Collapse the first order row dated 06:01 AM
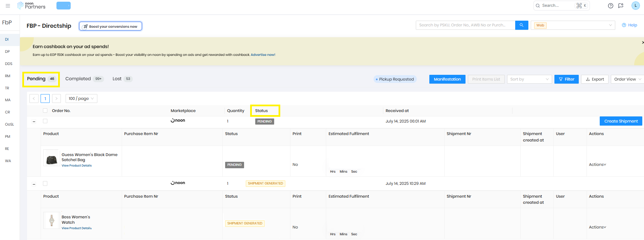Screen dimensions: 644x240 click(x=34, y=122)
